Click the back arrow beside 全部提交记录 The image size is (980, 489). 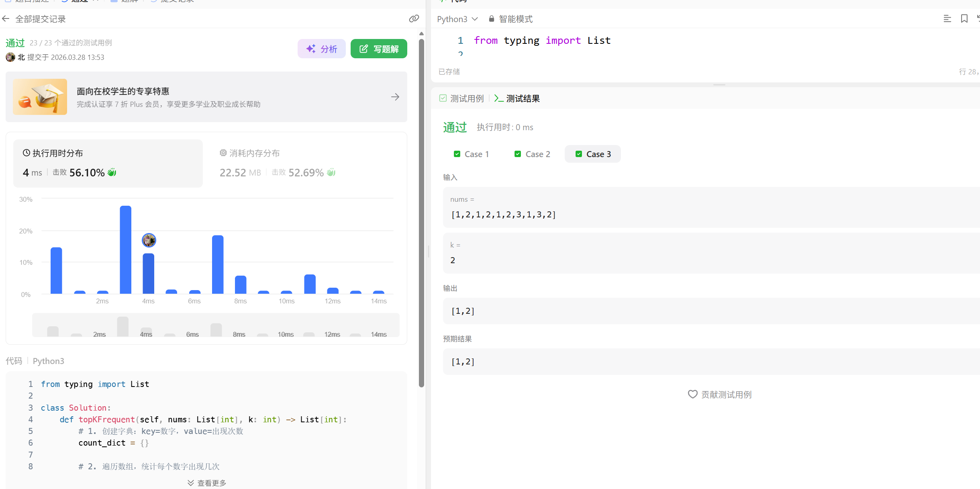pos(6,19)
